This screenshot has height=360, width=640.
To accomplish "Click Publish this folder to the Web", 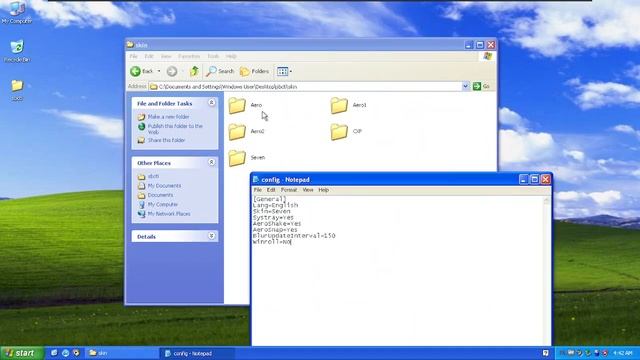I will click(175, 129).
